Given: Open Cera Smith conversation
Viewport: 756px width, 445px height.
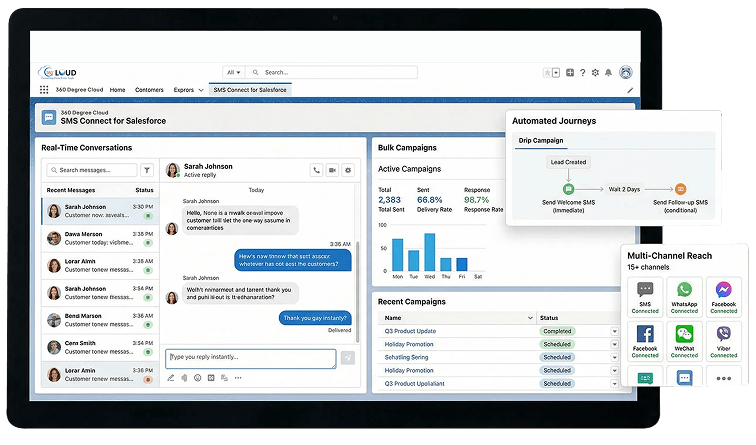Looking at the screenshot, I should click(100, 348).
